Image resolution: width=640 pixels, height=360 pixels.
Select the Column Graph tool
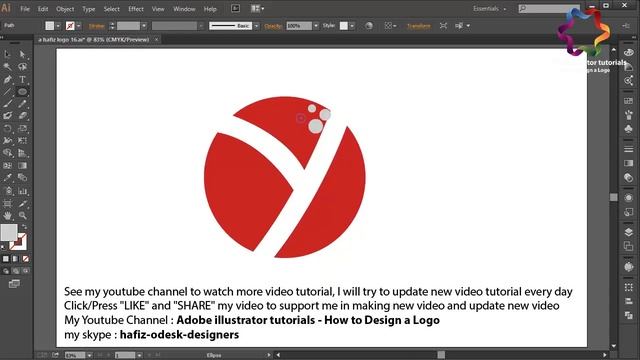coord(22,191)
